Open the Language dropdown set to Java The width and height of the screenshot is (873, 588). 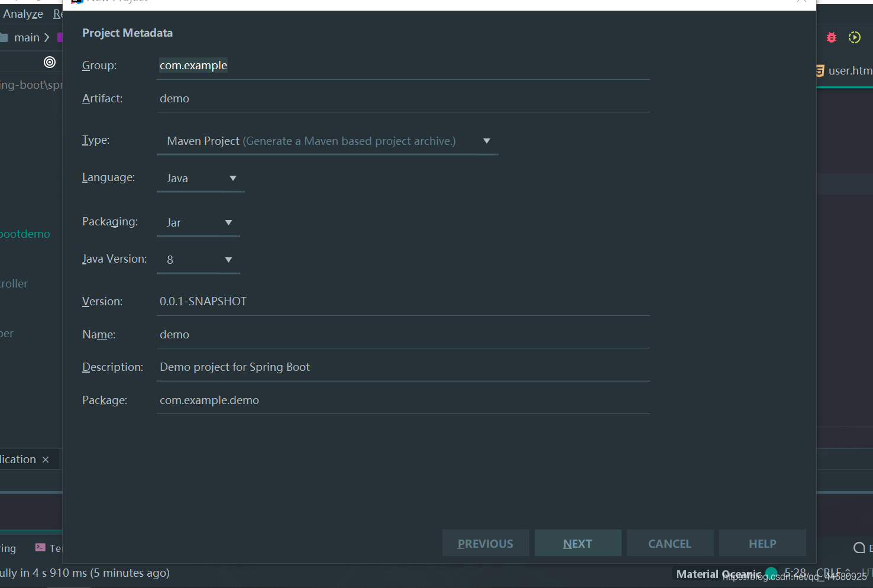point(200,178)
